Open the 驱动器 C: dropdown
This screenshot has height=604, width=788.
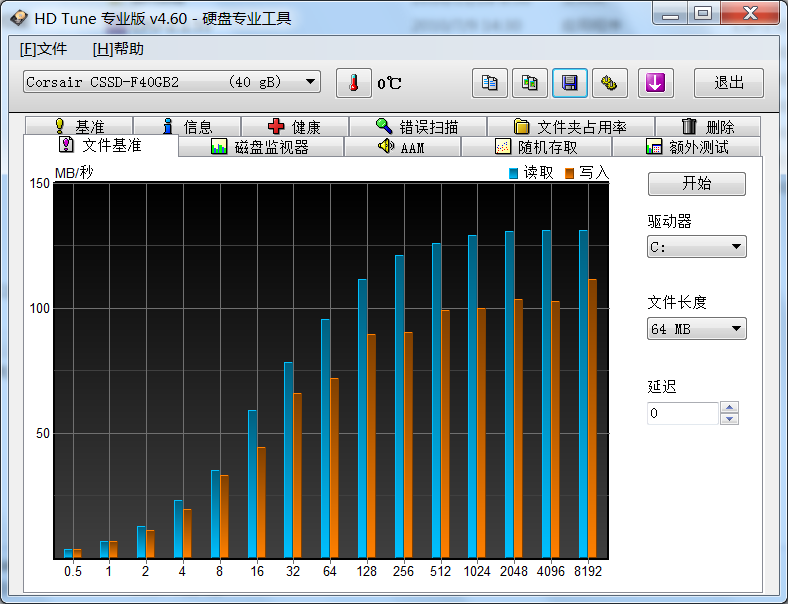point(697,247)
